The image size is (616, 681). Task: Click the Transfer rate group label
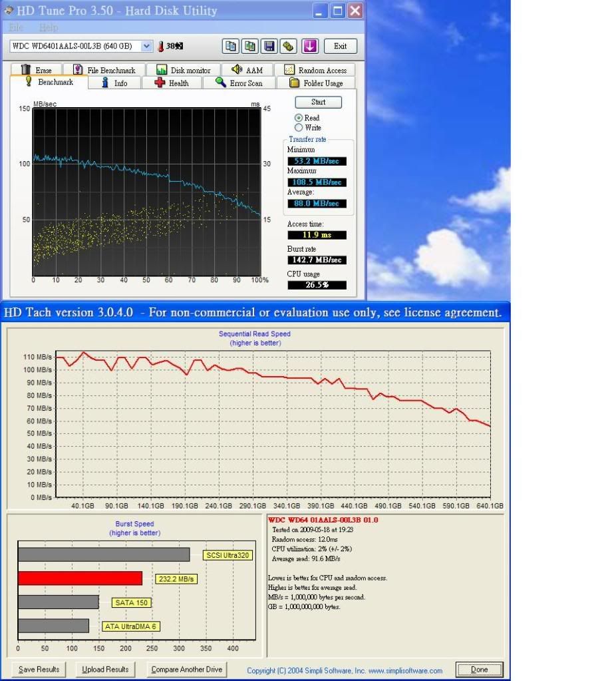point(307,139)
